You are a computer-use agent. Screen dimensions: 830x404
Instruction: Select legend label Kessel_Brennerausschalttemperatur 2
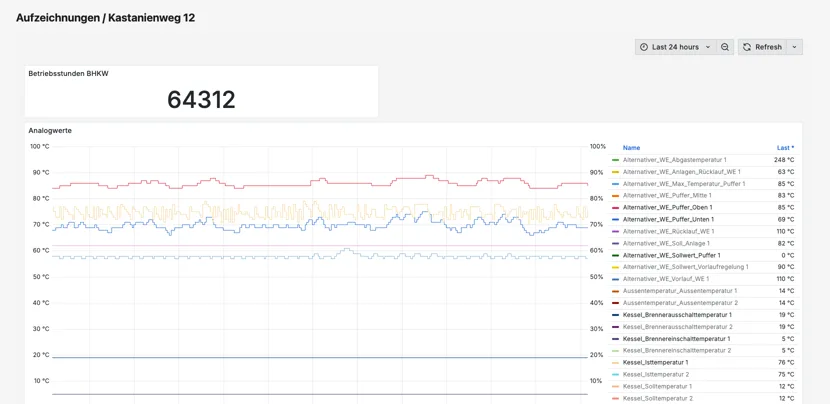[x=678, y=327]
